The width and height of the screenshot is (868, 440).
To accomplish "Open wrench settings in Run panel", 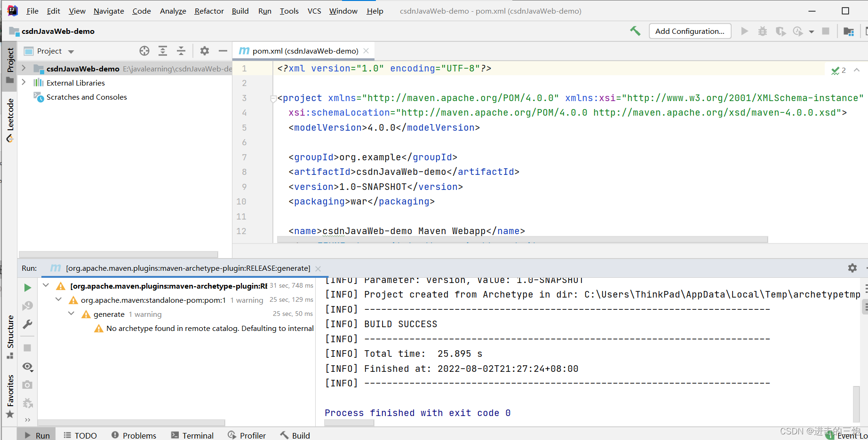I will point(27,324).
